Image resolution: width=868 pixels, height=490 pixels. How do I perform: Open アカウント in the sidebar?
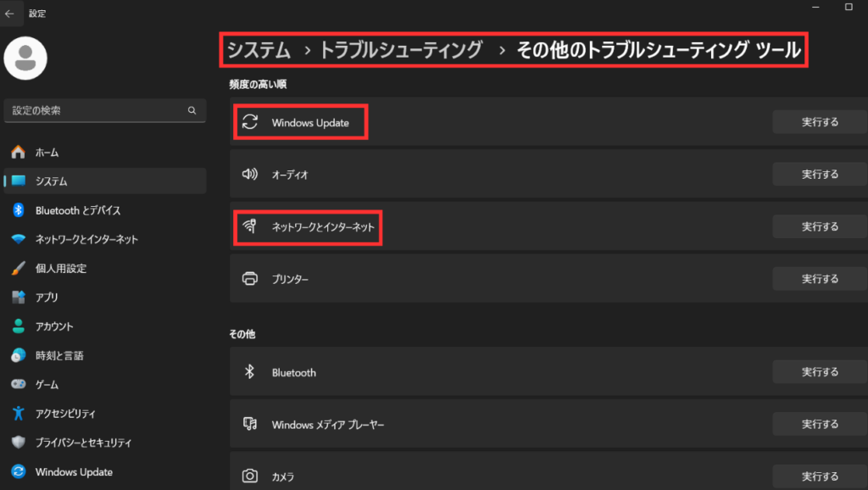coord(105,326)
